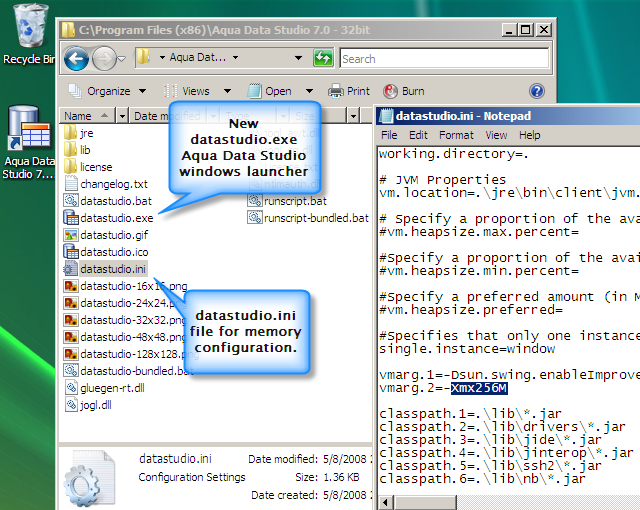This screenshot has width=640, height=510.
Task: Open dropdown arrow next to Open button
Action: (309, 91)
